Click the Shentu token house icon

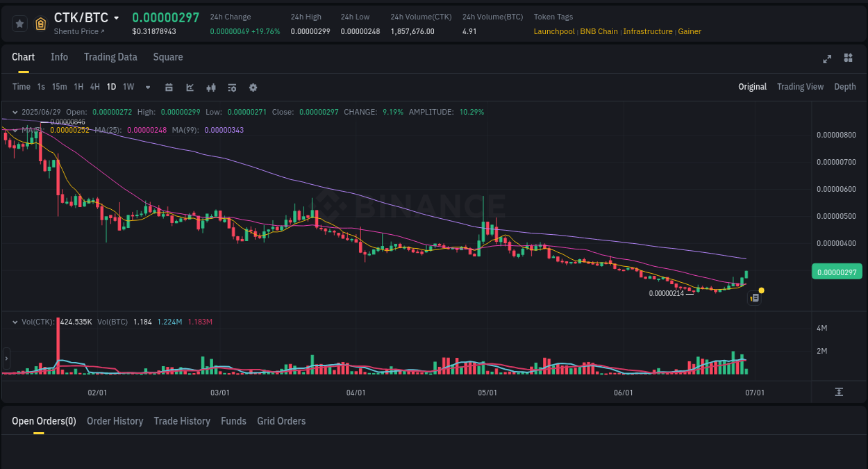(x=41, y=23)
